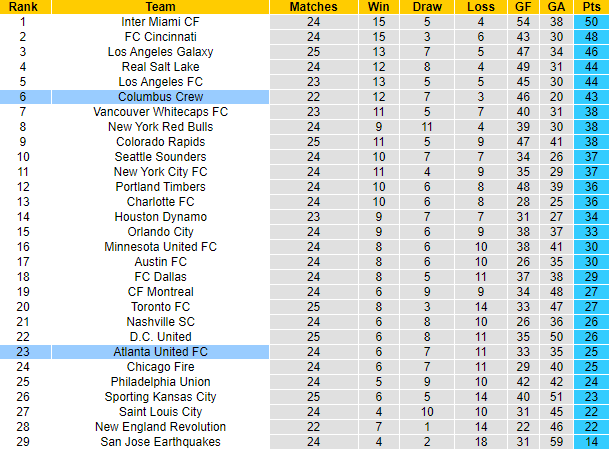This screenshot has height=450, width=609.
Task: Click Inter Miami CF's points cell showing 50
Action: [591, 21]
